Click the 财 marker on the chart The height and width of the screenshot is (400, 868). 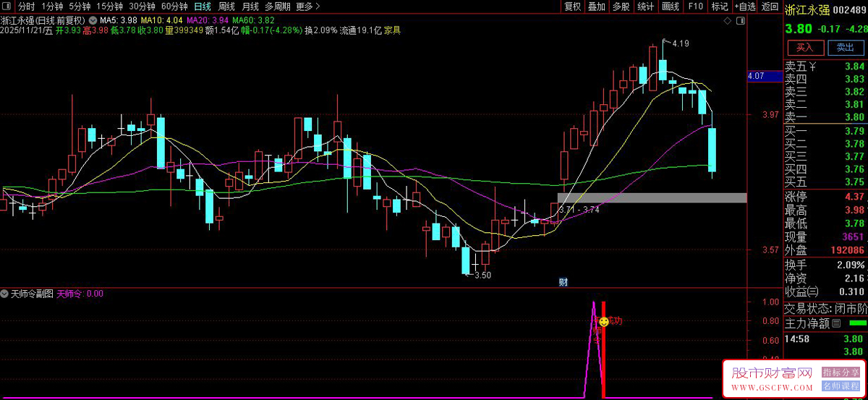coord(563,281)
